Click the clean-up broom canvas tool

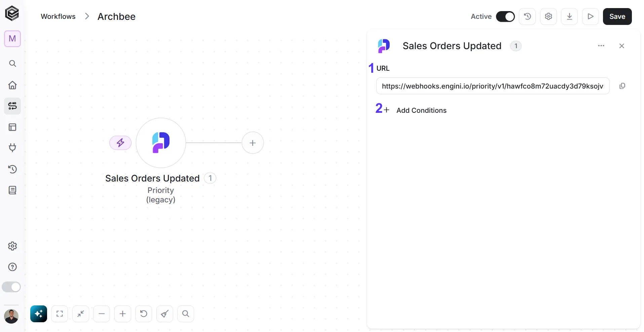165,314
